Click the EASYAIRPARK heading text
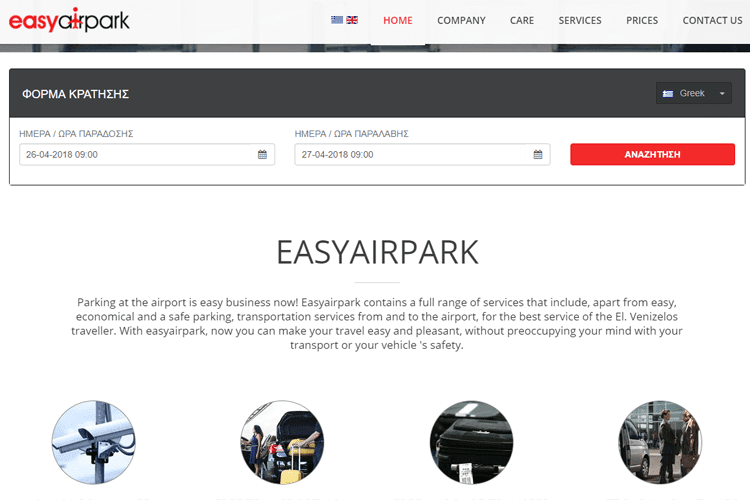 click(x=377, y=252)
